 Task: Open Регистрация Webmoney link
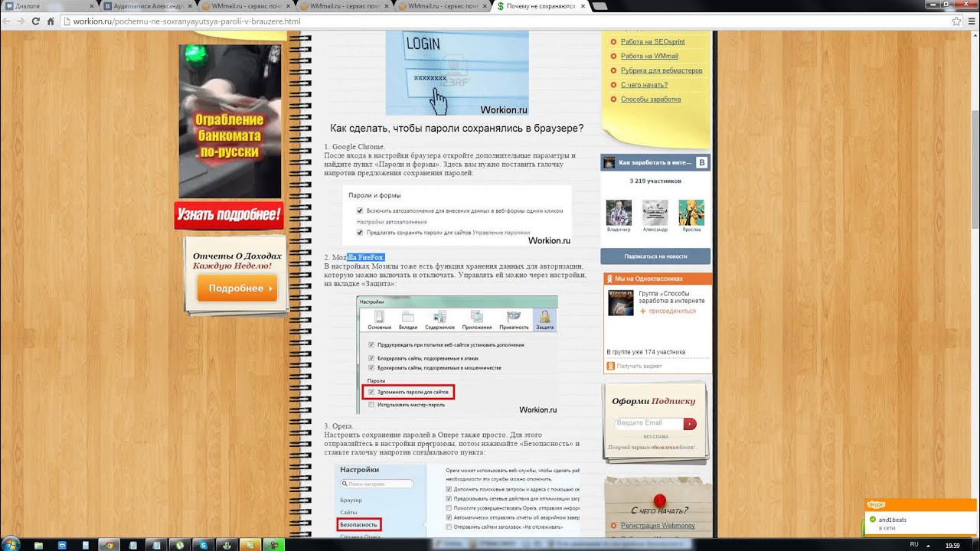pos(658,526)
